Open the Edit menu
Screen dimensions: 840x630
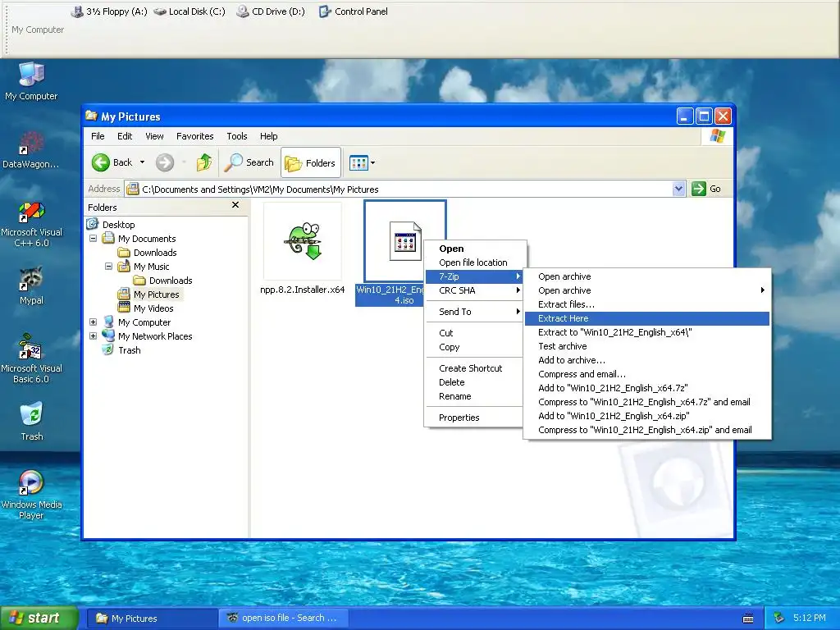[x=125, y=136]
